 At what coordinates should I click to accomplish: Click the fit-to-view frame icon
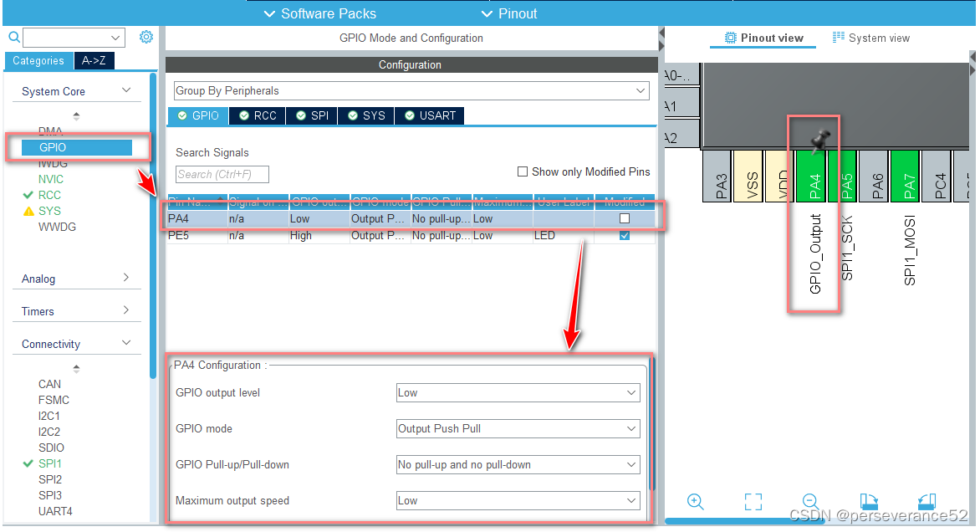pyautogui.click(x=753, y=501)
